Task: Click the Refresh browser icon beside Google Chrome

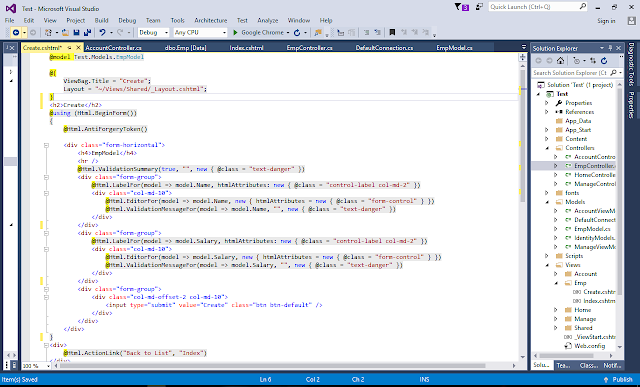Action: [297, 33]
